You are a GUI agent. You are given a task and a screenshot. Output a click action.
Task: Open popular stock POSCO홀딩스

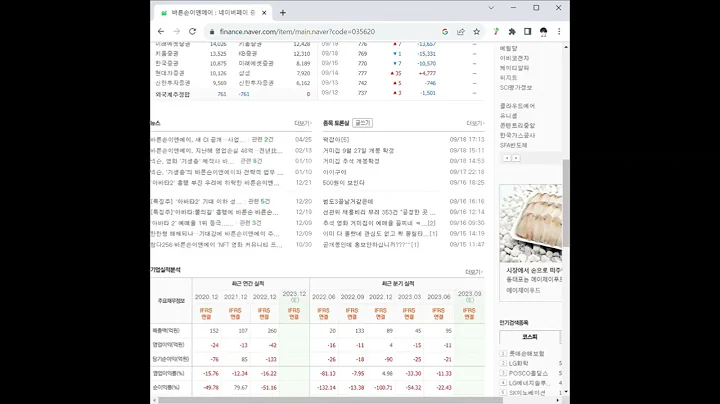coord(528,373)
